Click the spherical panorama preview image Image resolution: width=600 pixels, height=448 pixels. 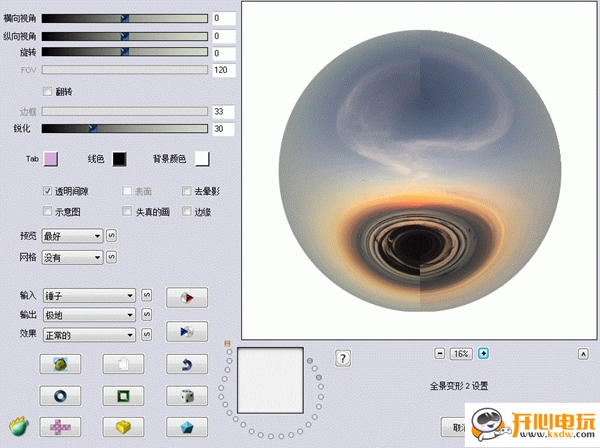pyautogui.click(x=419, y=171)
